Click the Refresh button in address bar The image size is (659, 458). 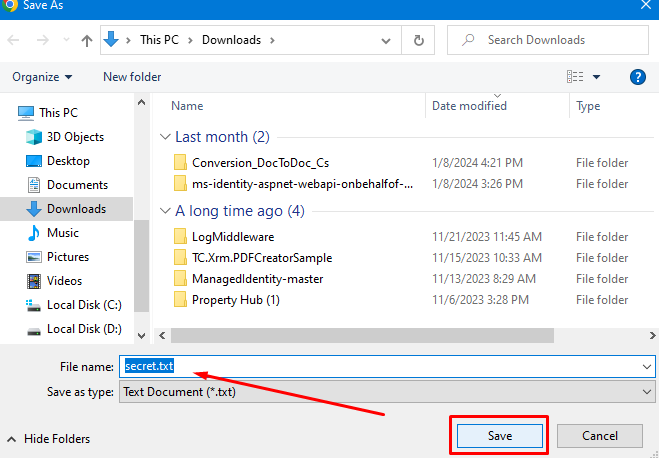(x=417, y=41)
